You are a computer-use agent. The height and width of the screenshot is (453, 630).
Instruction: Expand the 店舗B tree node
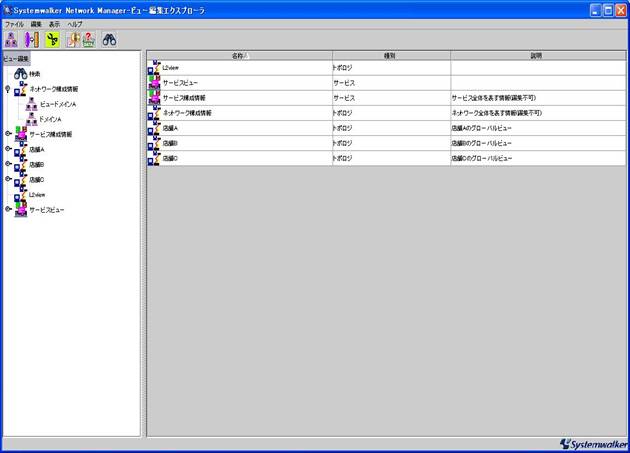[8, 164]
